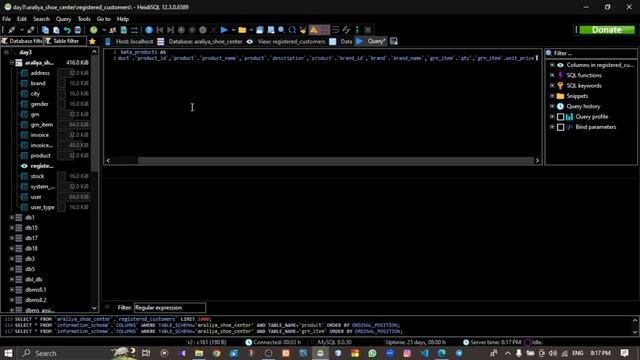The image size is (640, 360).
Task: Open the Edit menu
Action: click(x=22, y=19)
